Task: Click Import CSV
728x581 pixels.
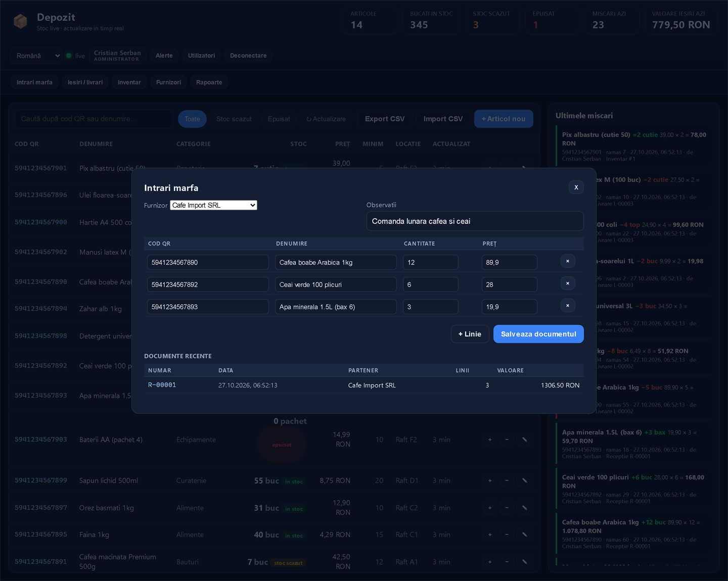Action: tap(443, 119)
